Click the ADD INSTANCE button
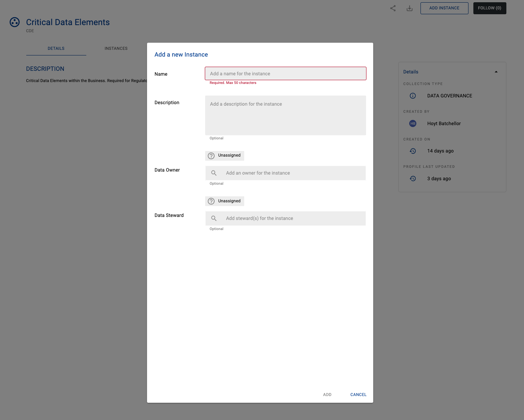This screenshot has height=420, width=524. click(444, 8)
